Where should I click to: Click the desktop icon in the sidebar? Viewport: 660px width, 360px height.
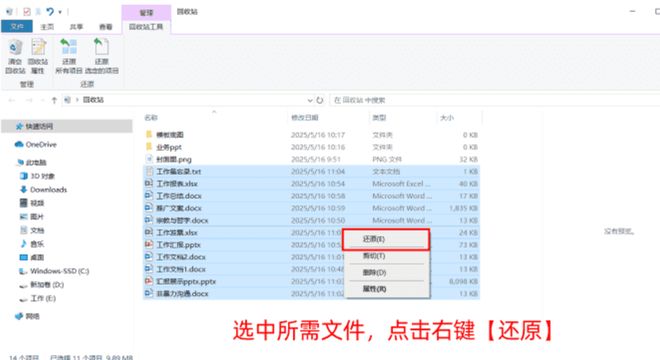point(24,257)
